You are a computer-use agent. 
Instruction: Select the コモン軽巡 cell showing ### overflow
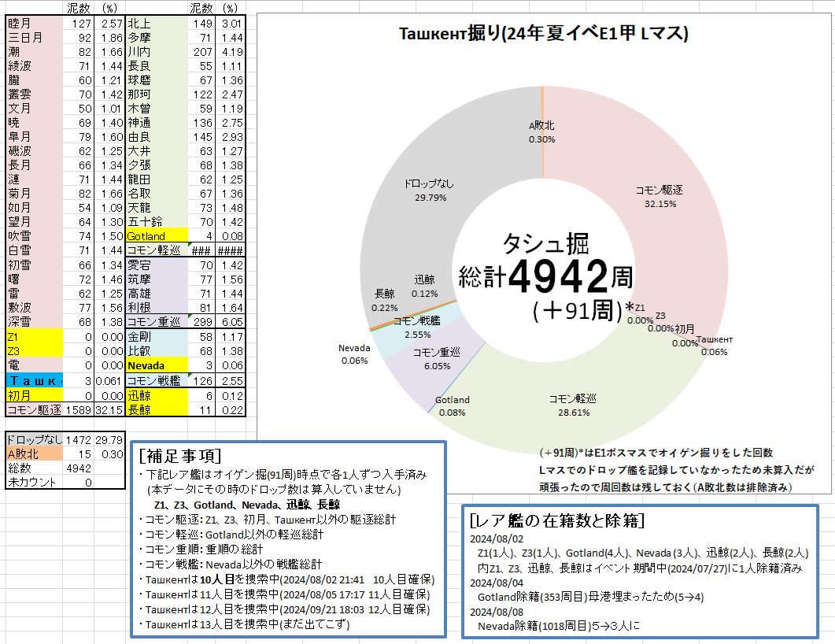pyautogui.click(x=157, y=250)
